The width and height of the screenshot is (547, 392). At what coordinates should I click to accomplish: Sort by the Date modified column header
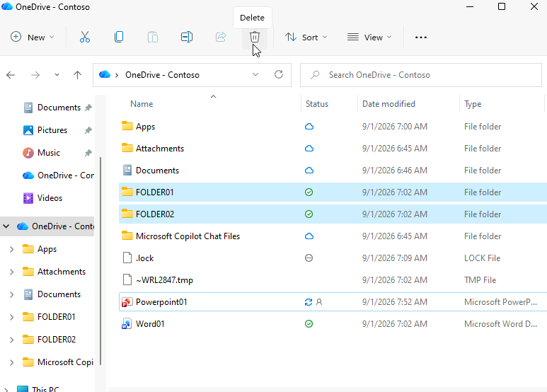point(388,104)
